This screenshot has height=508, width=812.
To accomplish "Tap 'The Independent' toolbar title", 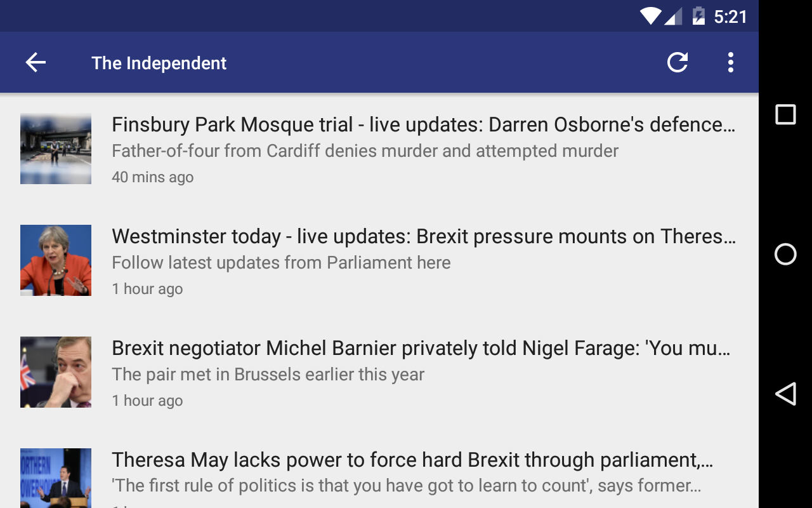I will point(159,63).
